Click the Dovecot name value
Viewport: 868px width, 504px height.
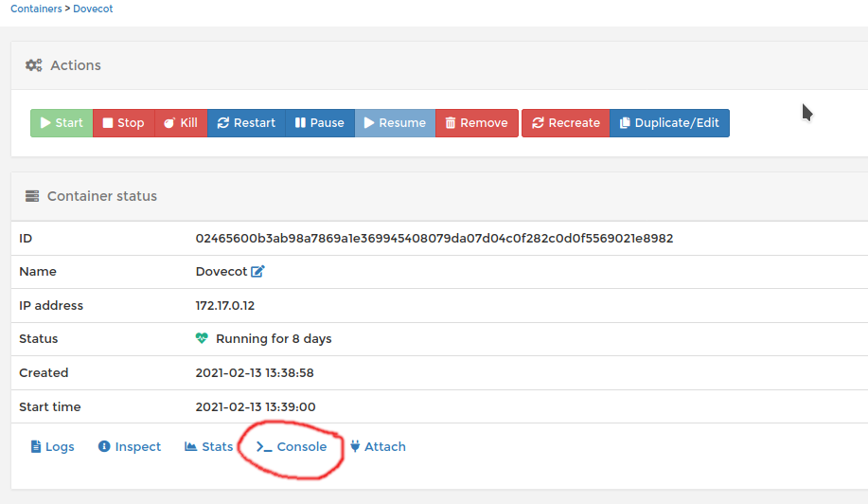pyautogui.click(x=221, y=271)
